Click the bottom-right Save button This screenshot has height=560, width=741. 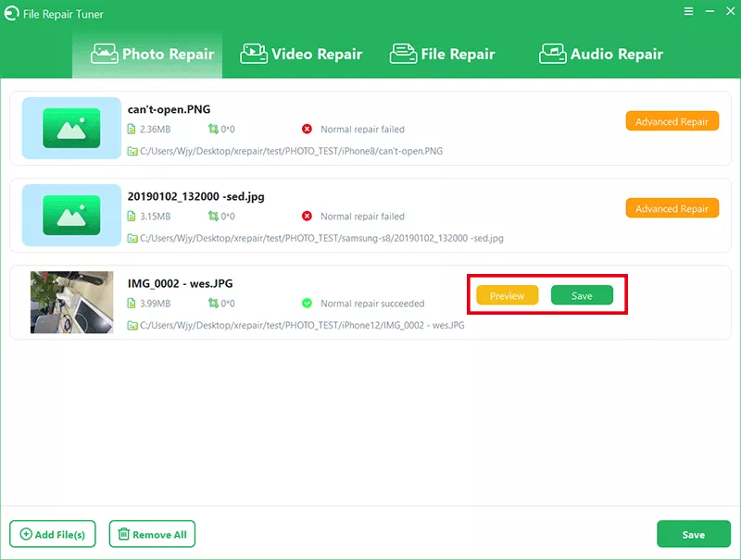coord(693,534)
